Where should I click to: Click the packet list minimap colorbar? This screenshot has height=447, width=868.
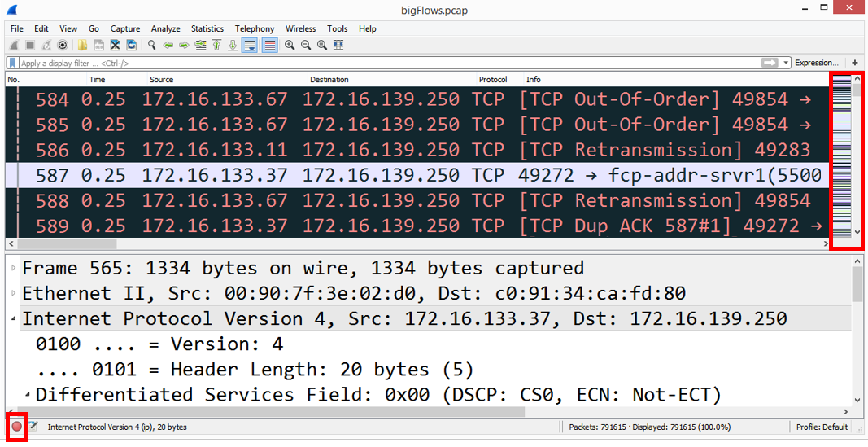coord(841,156)
